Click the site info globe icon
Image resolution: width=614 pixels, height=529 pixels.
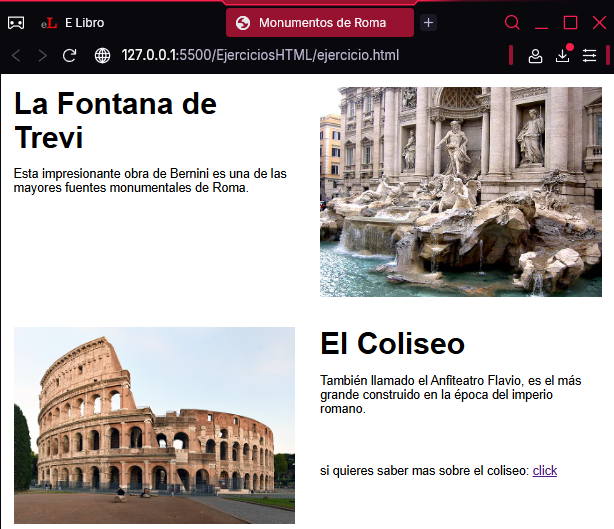click(x=103, y=56)
